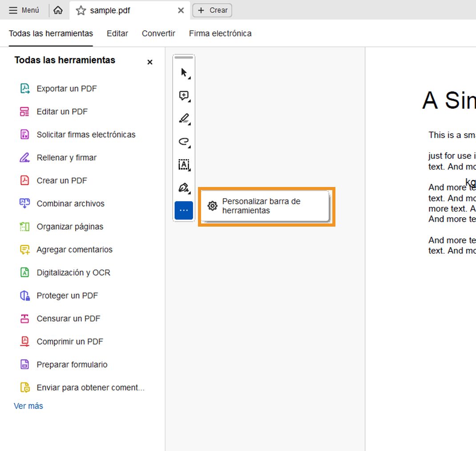Screen dimensions: 476x451
Task: Click the Comprimir un PDF label
Action: [70, 341]
